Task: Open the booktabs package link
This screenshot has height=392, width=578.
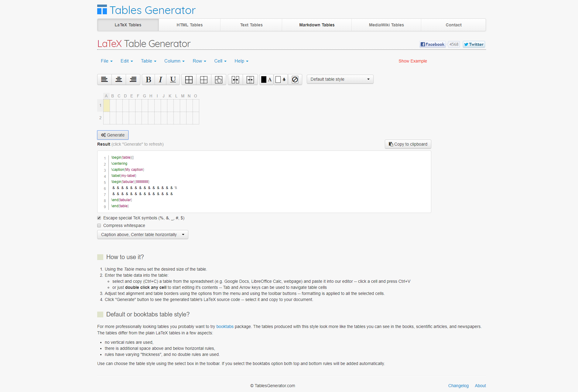Action: pos(225,326)
